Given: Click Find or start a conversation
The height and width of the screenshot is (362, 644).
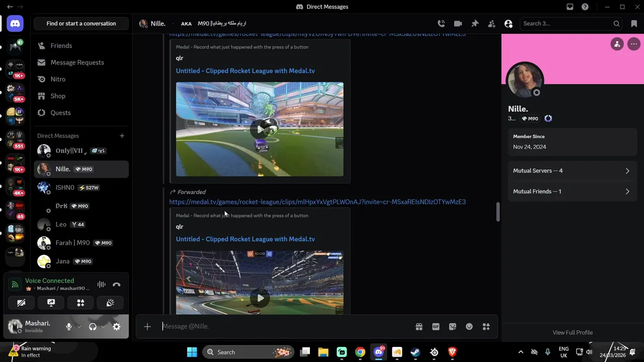Looking at the screenshot, I should coord(81,24).
